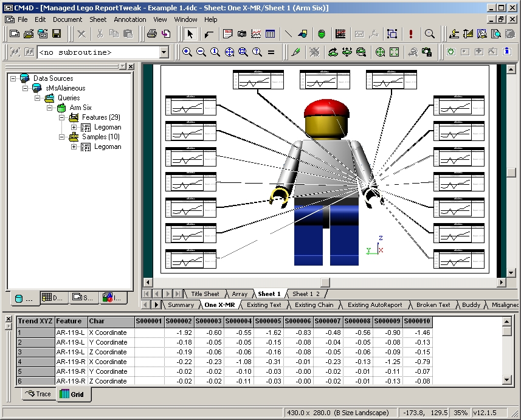
Task: Open the Trace tab in bottom panel
Action: pyautogui.click(x=39, y=394)
